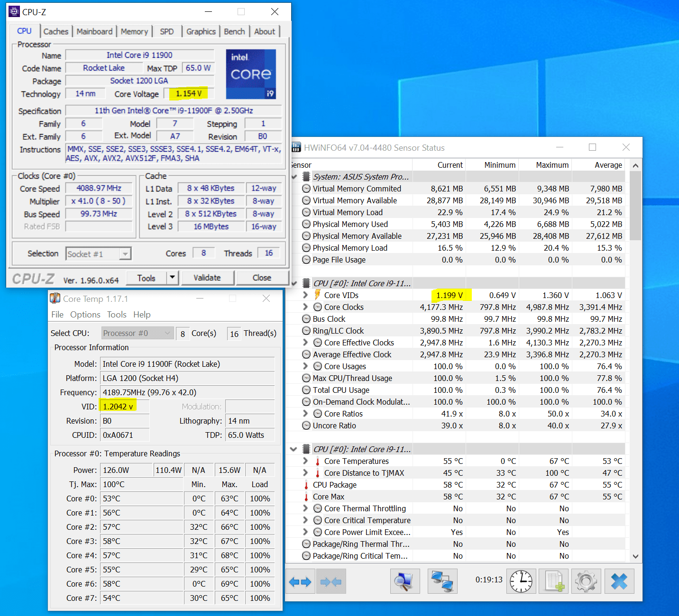This screenshot has width=679, height=616.
Task: Click the Ring/LLC Clock sensor icon
Action: pyautogui.click(x=306, y=331)
